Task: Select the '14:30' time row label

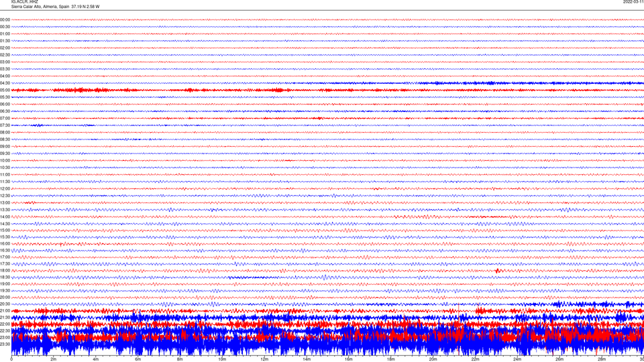Action: click(x=5, y=224)
